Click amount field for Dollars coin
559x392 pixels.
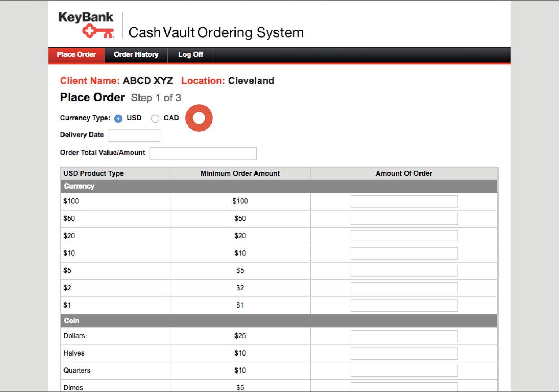tap(404, 336)
